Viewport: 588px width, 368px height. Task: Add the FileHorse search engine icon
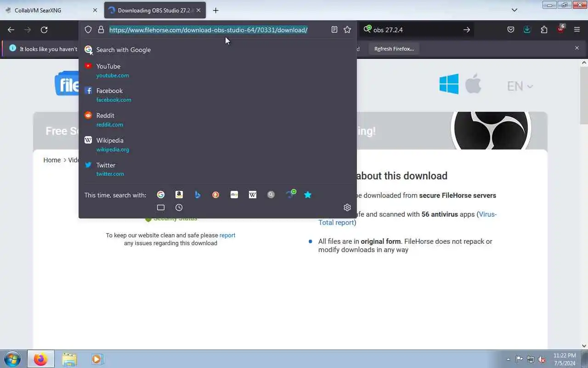coord(290,194)
